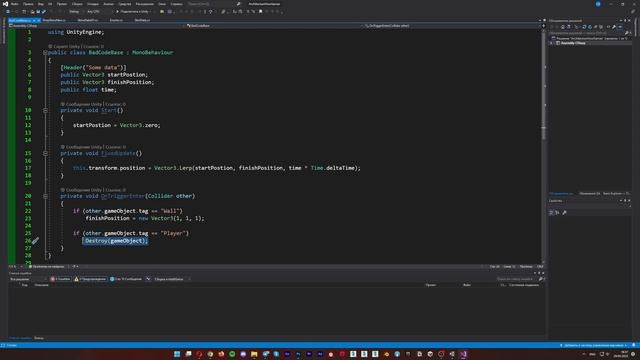The height and width of the screenshot is (360, 640).
Task: Click the alphabetical sort icon in Properties panel
Action: pos(557,213)
